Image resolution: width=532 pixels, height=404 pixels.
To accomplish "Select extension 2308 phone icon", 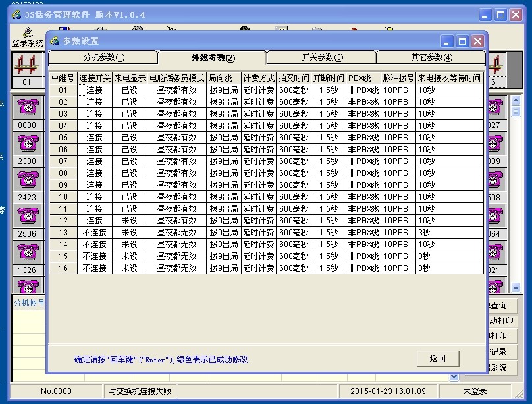I will [x=28, y=142].
